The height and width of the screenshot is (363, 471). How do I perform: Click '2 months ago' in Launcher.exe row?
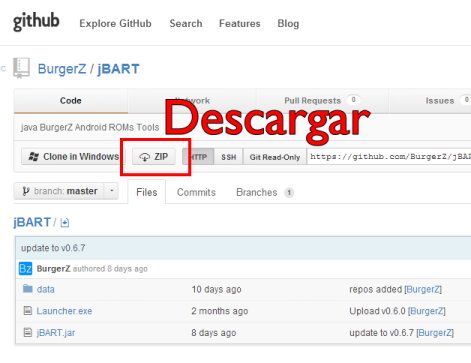(220, 311)
